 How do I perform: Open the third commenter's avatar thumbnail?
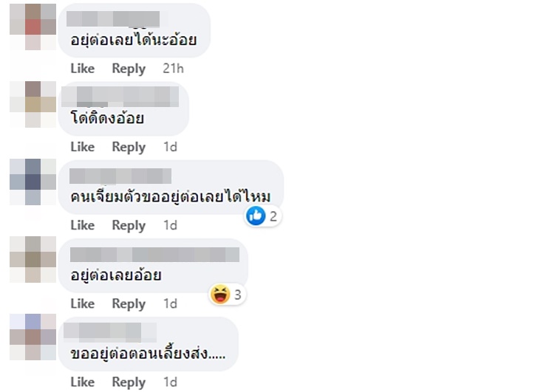click(x=33, y=182)
